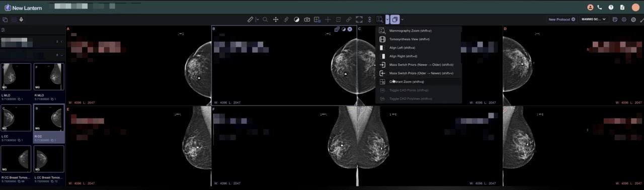Select the Zoom magnifier tool
Screen dimensions: 644x190
pos(265,20)
